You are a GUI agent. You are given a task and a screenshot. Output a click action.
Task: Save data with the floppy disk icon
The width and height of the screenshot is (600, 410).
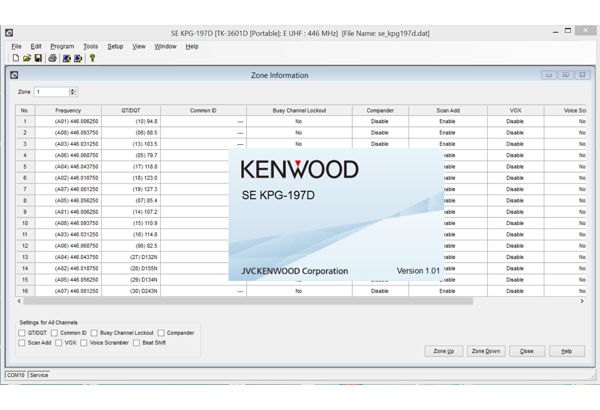38,59
